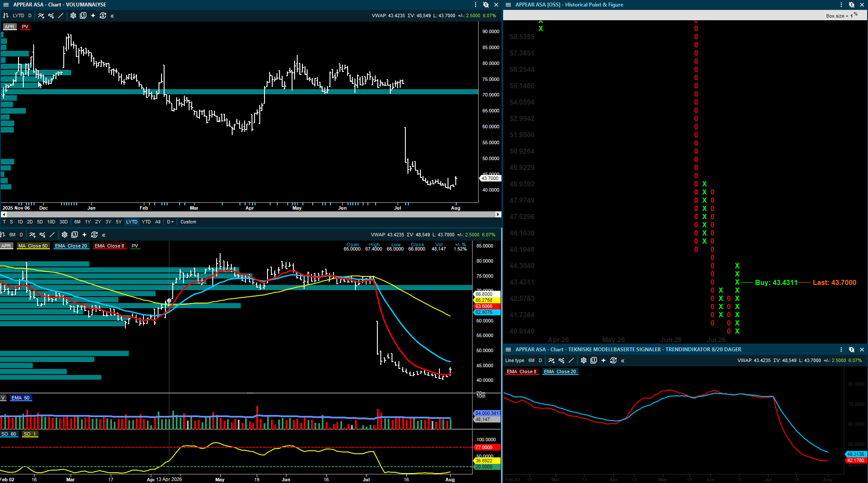Select the YTD period tab
Screen dimensions: 868x483
point(146,222)
